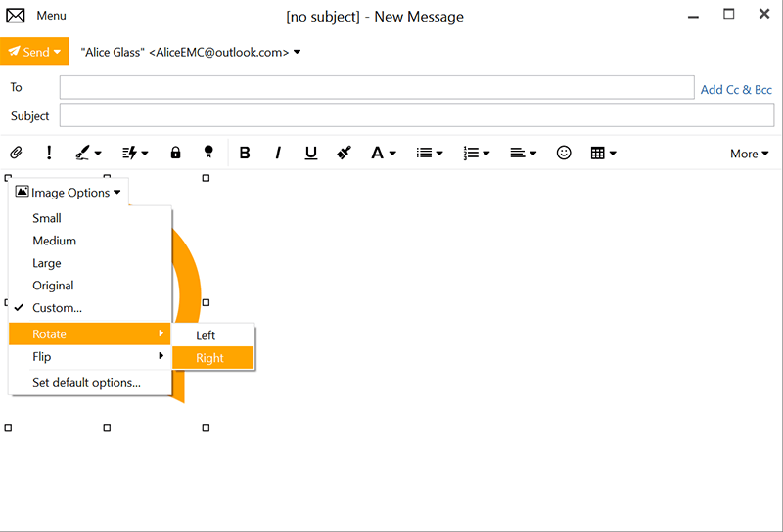The image size is (783, 532).
Task: Minimize the New Message window
Action: pyautogui.click(x=693, y=16)
